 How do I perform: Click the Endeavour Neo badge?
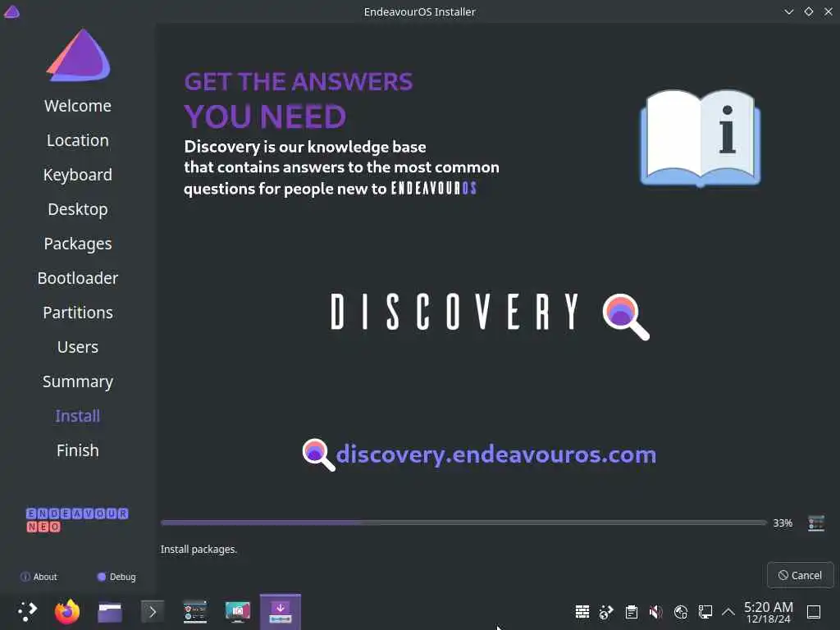point(76,520)
